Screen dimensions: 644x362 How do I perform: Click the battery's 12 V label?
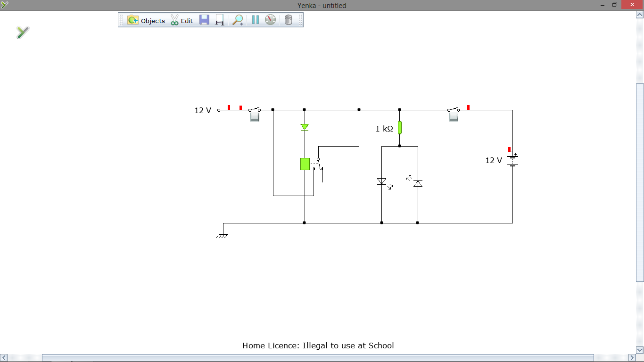[494, 160]
